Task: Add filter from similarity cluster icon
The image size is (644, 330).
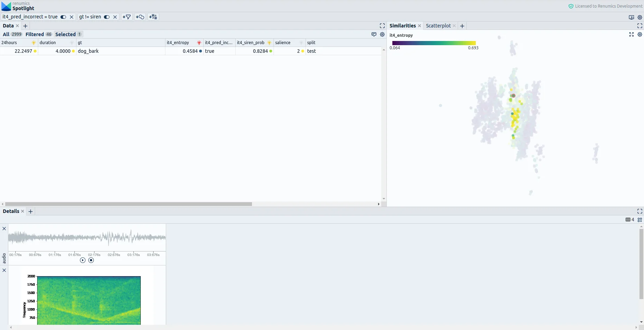Action: point(153,17)
